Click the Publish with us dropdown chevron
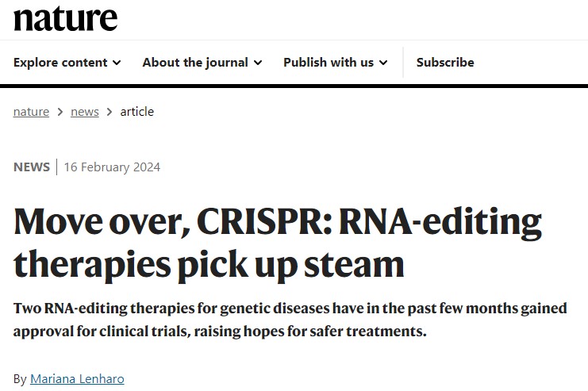This screenshot has width=588, height=391. coord(383,63)
